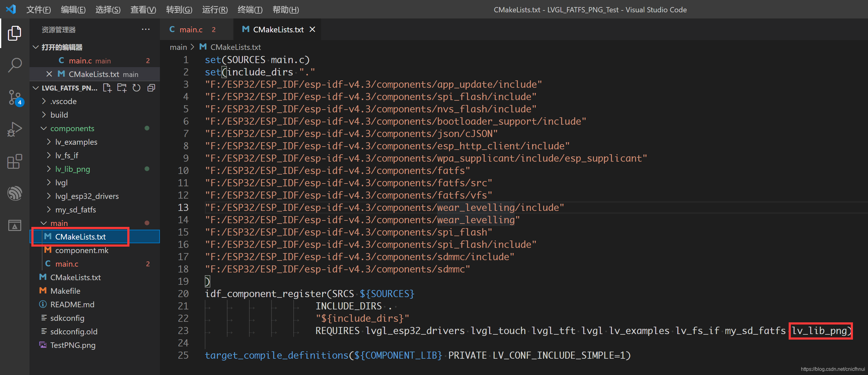Open the Selection menu

[108, 10]
